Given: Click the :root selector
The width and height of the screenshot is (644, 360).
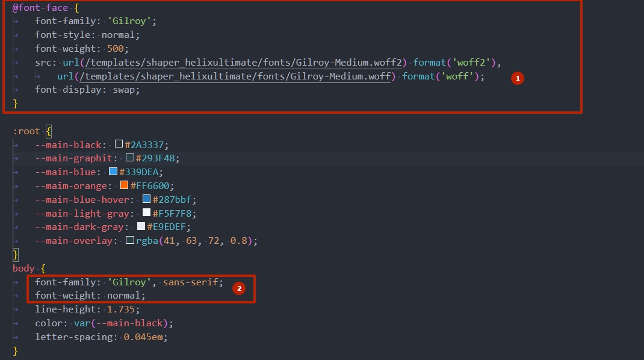Looking at the screenshot, I should point(26,131).
